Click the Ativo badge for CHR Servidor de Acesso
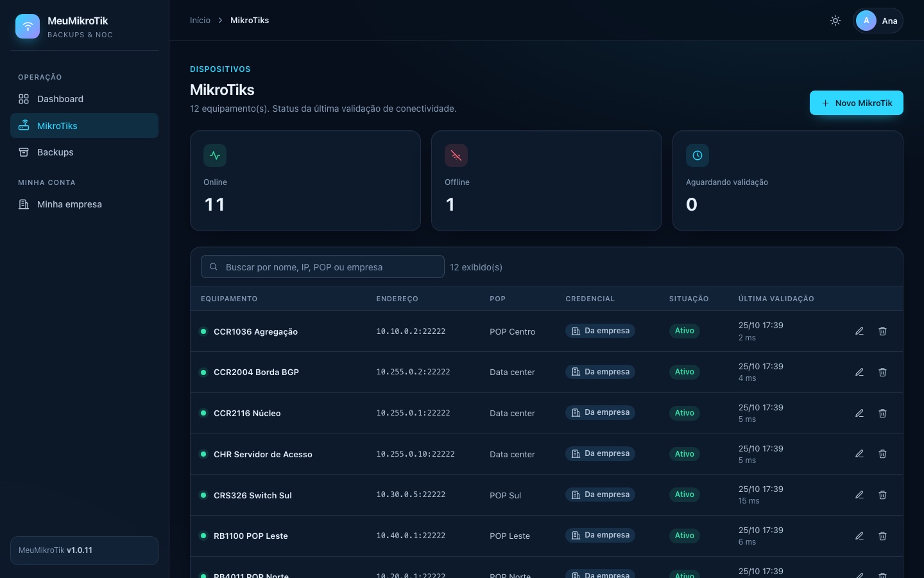 tap(685, 454)
